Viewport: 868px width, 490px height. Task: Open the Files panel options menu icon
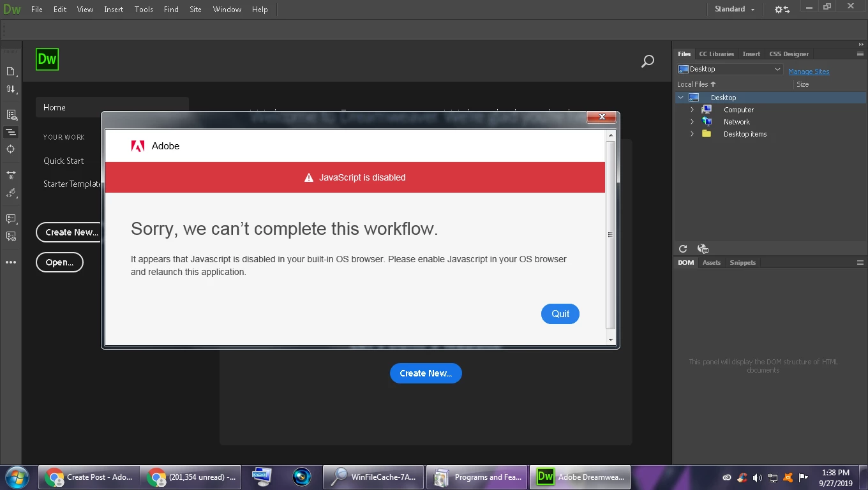click(860, 54)
